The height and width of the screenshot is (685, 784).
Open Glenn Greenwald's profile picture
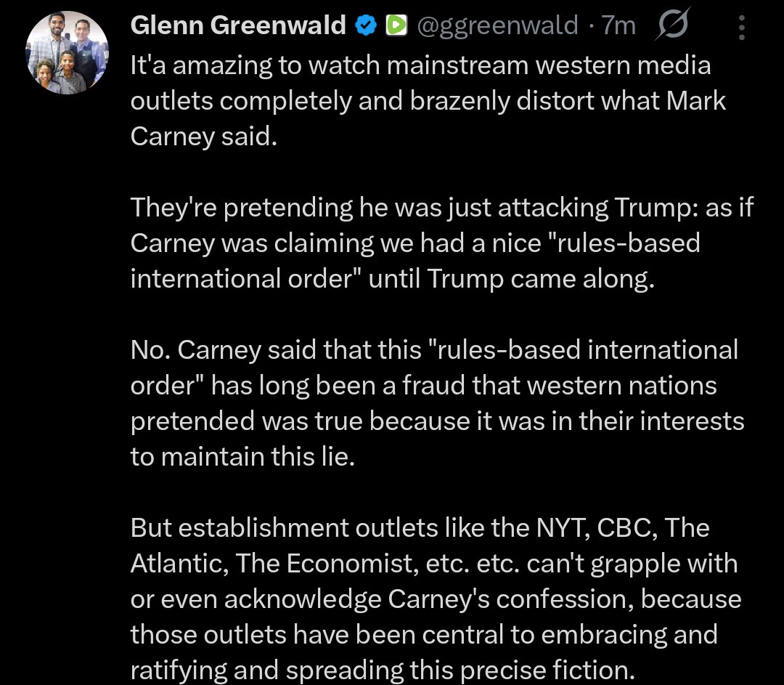click(67, 54)
